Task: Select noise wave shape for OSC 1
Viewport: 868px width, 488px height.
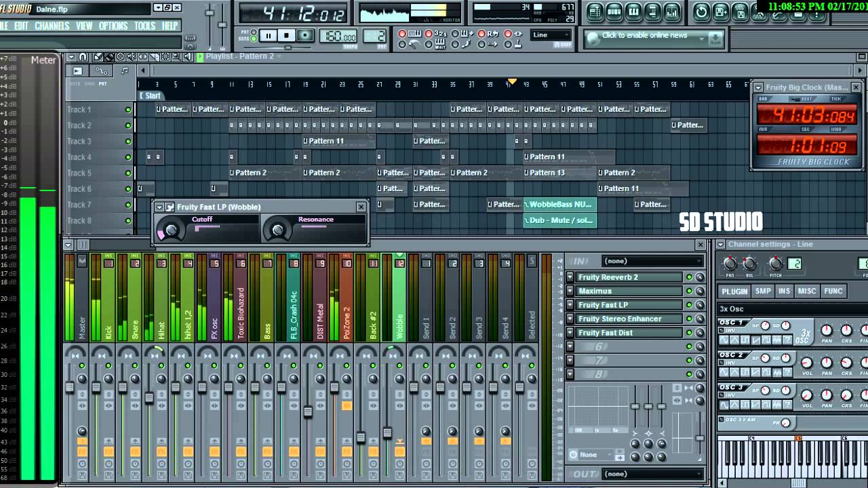Action: (x=777, y=340)
